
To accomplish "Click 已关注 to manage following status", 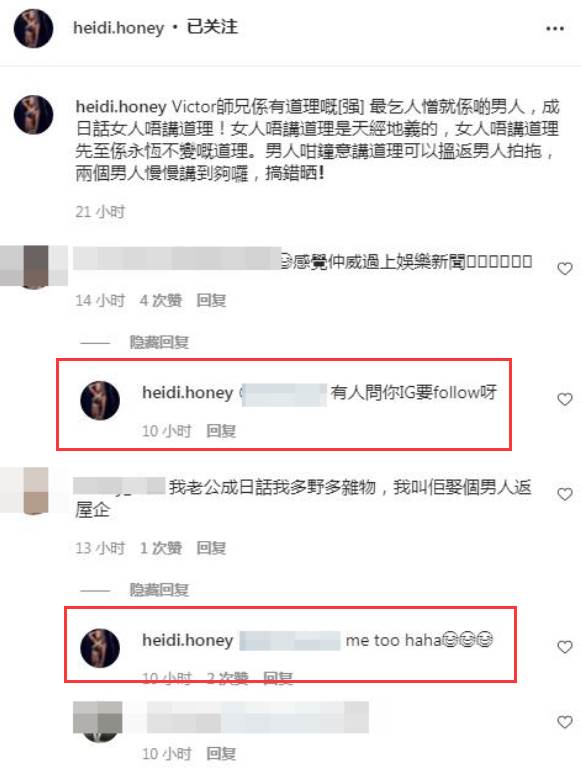I will click(x=212, y=27).
